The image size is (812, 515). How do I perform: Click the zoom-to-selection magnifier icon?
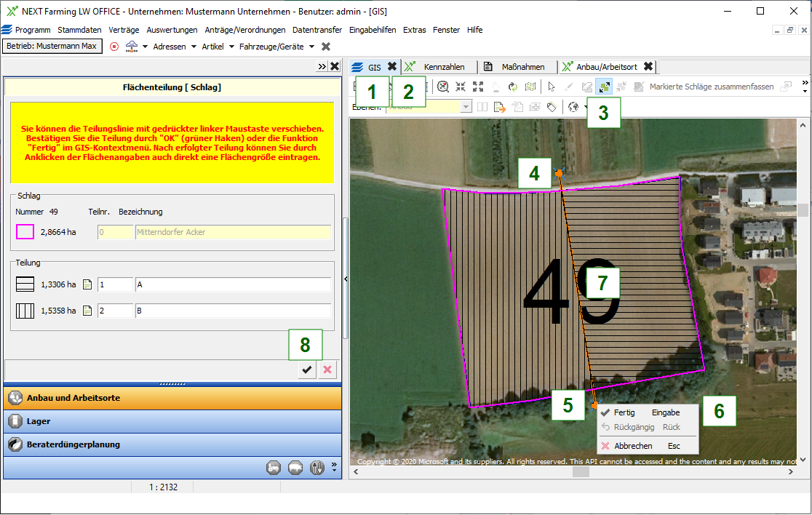(443, 87)
